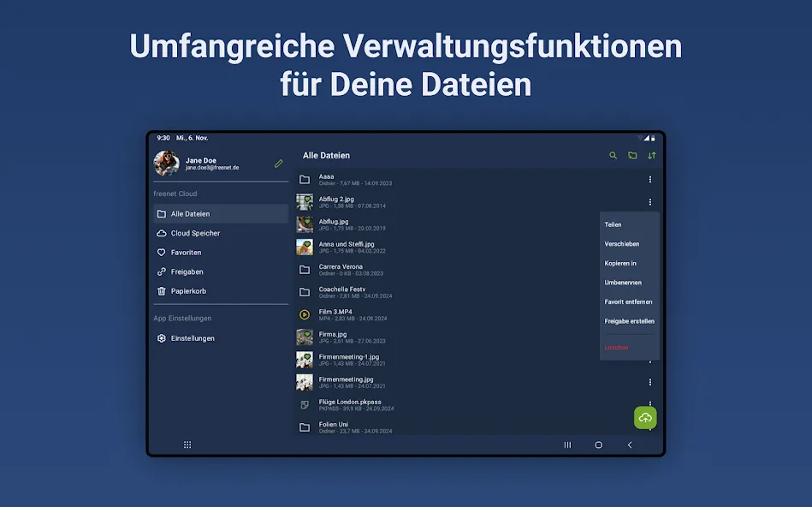Screen dimensions: 812x507
Task: Open the Folien Uni folder icon
Action: (305, 427)
